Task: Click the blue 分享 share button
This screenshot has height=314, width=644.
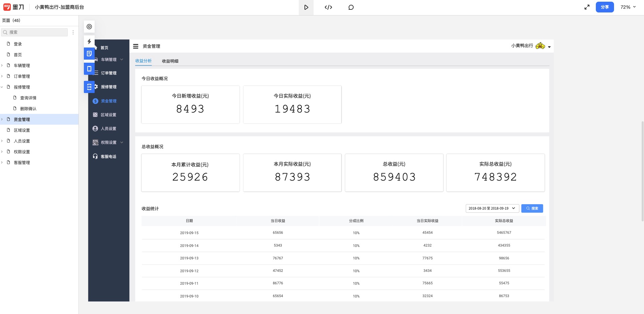Action: pos(605,7)
